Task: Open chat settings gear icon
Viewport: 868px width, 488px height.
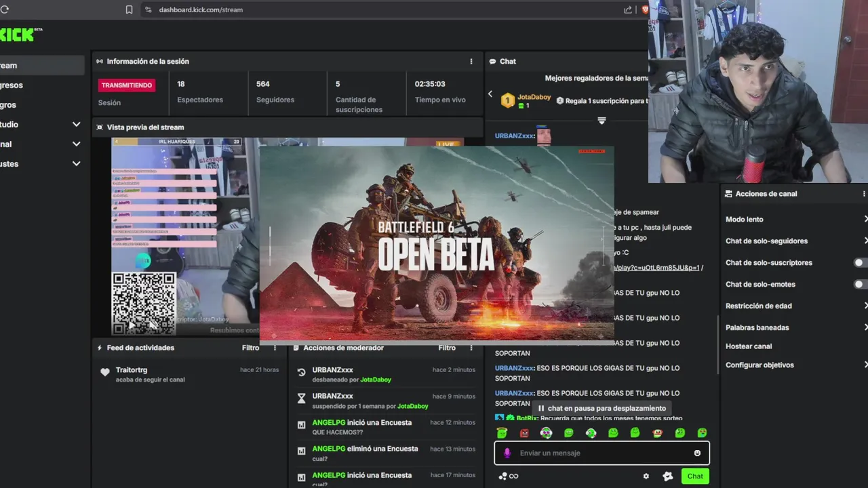Action: [646, 476]
